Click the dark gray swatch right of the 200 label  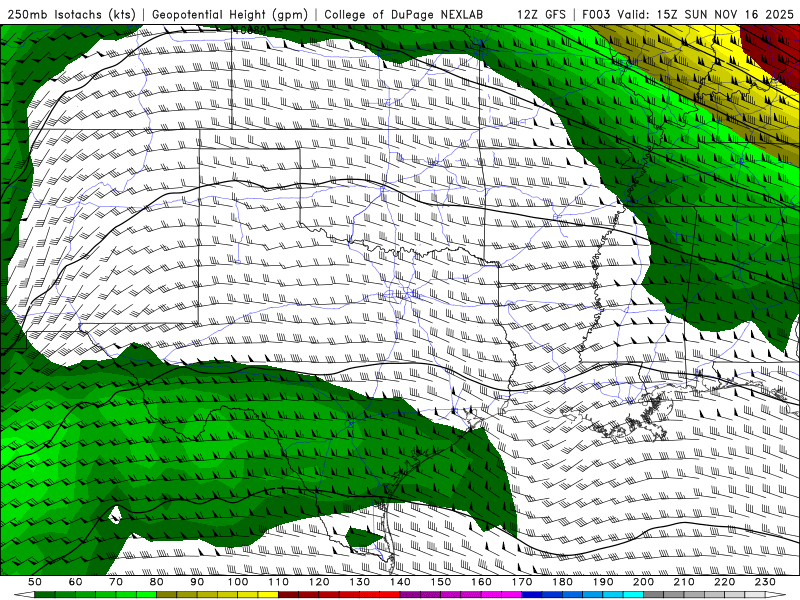pos(654,595)
